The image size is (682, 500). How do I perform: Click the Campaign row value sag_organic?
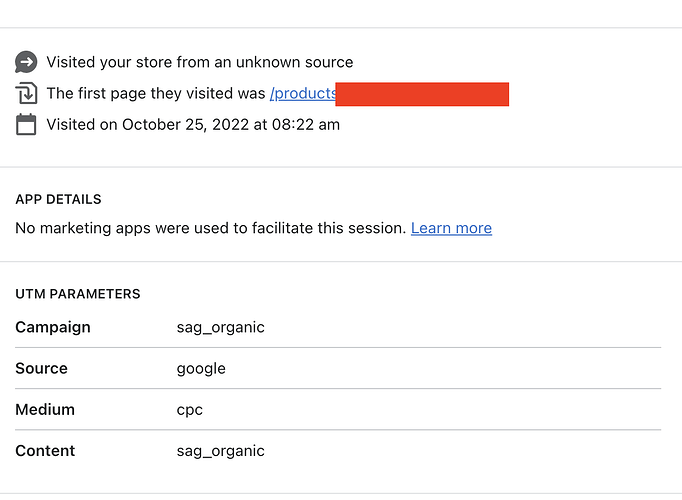click(x=221, y=327)
